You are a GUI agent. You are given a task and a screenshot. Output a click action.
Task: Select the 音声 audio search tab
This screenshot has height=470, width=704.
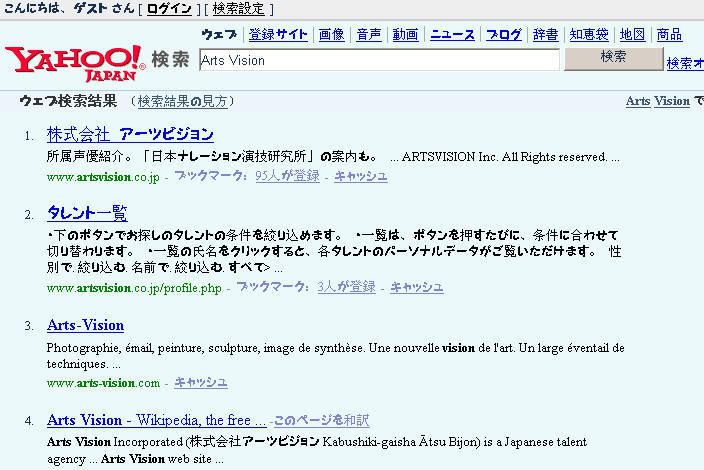(x=368, y=35)
